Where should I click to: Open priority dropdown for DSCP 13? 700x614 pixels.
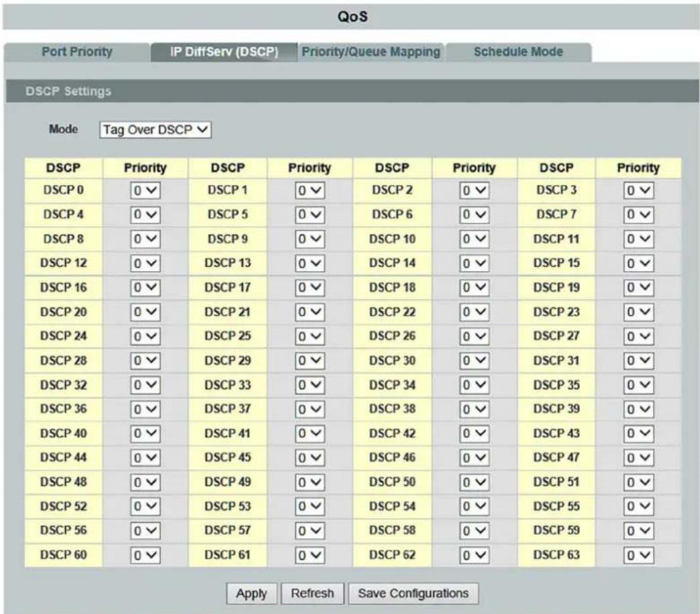(310, 263)
